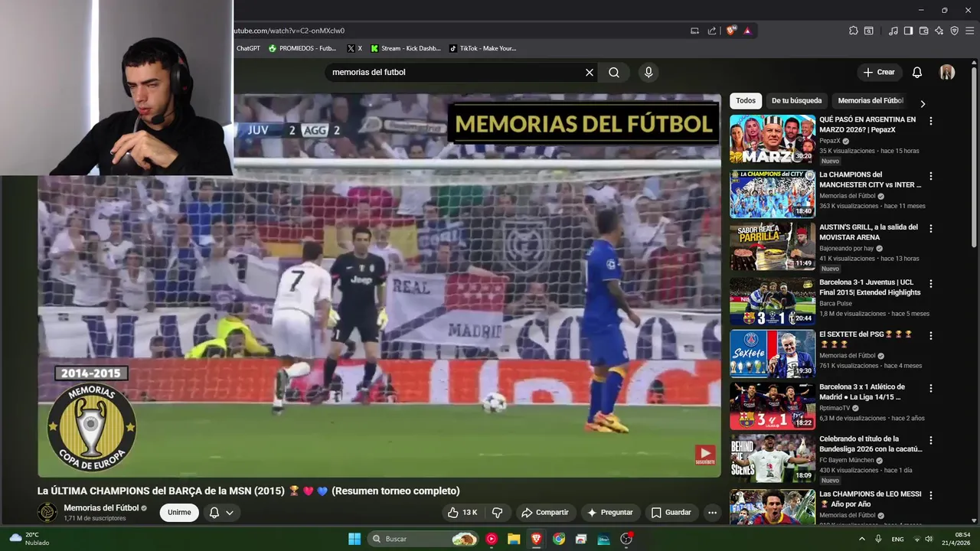980x551 pixels.
Task: Open options for Manchester City Champions video
Action: click(931, 175)
